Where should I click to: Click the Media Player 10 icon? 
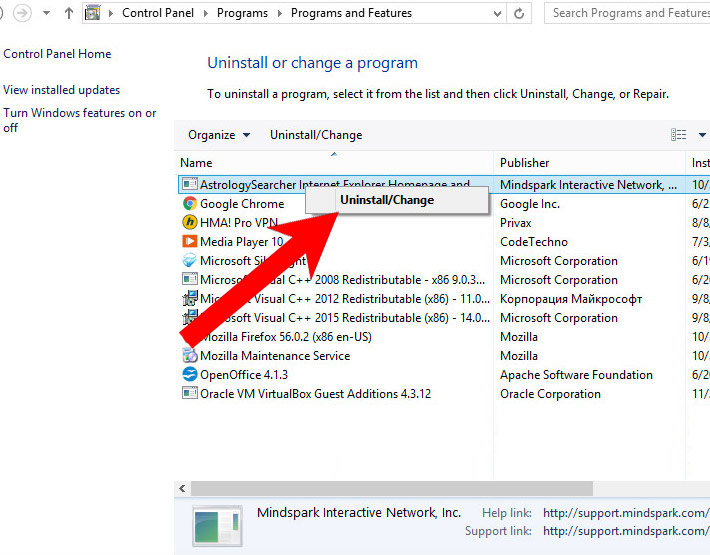pos(190,241)
